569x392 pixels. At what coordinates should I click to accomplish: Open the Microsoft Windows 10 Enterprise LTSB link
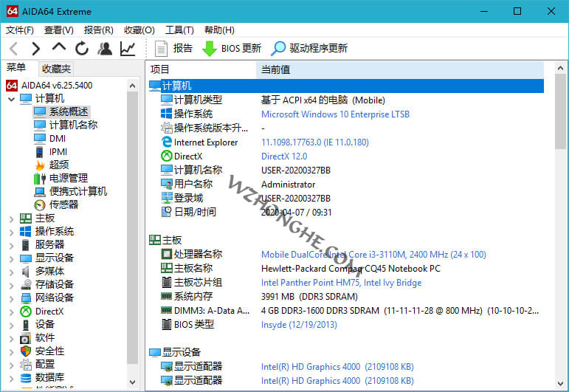point(335,114)
